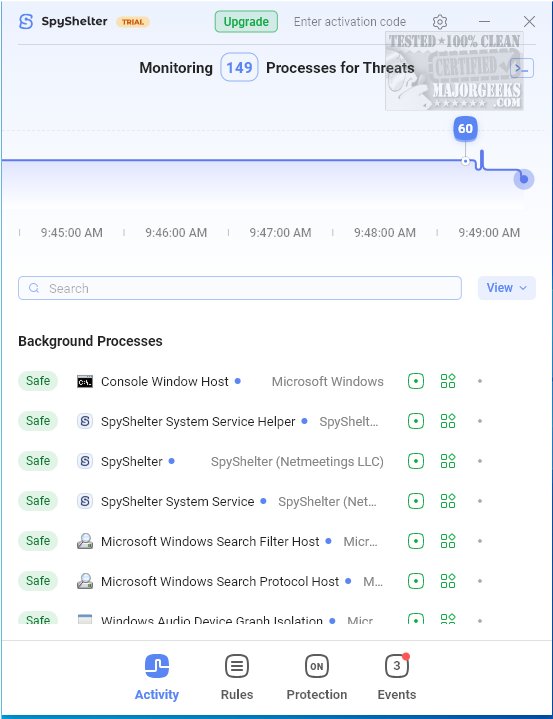Click the Console Window Host cmd icon
This screenshot has width=553, height=719.
[85, 382]
